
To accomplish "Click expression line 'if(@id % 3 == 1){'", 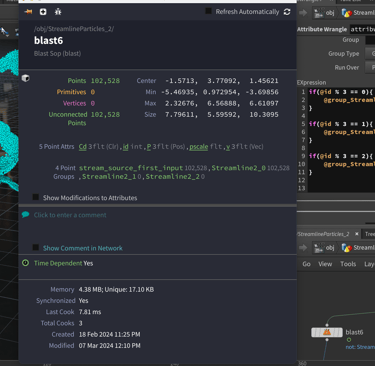I will pyautogui.click(x=341, y=124).
